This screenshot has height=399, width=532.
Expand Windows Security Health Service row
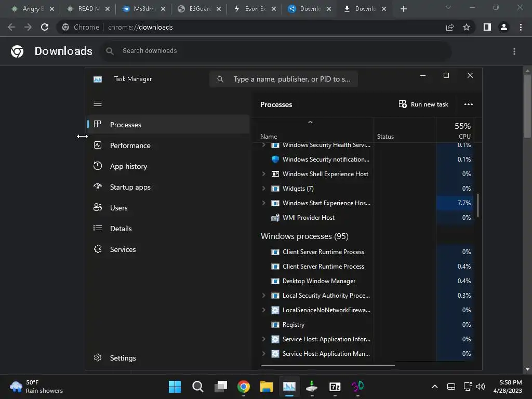click(263, 145)
